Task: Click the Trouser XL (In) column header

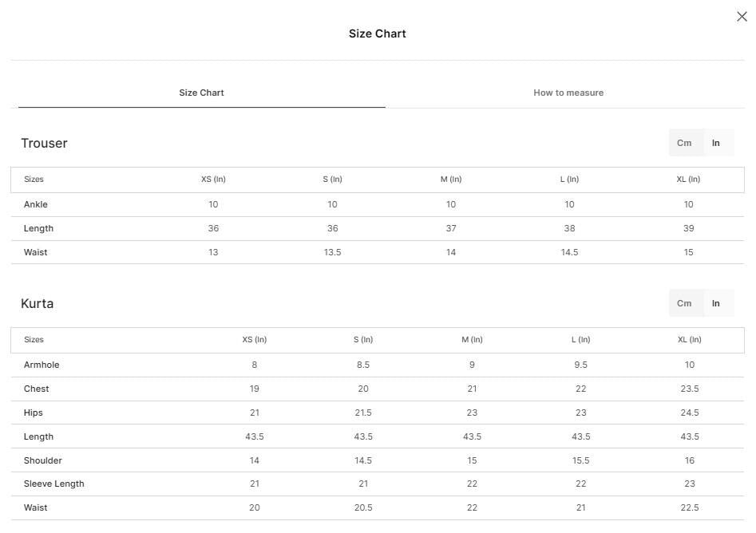Action: click(688, 179)
